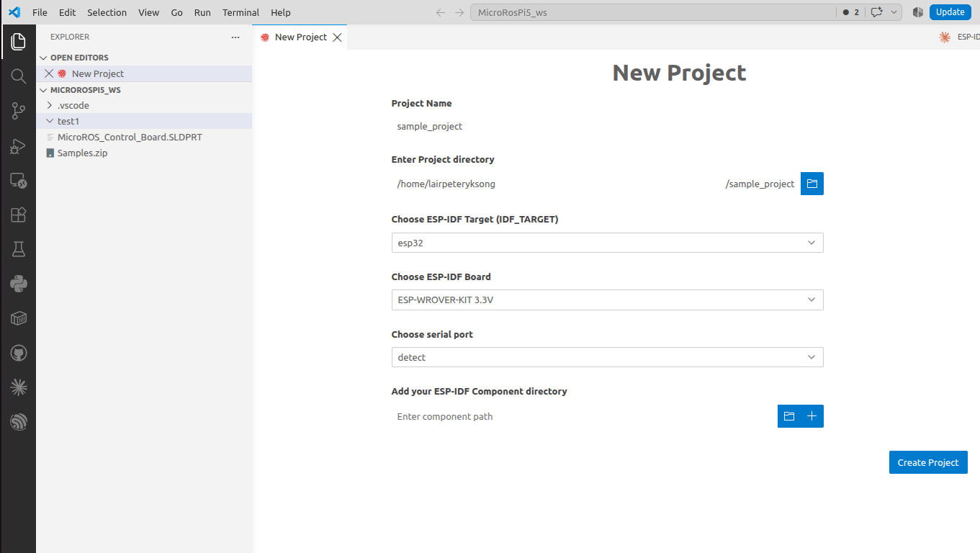Open the Copilot chat icon in title bar
This screenshot has height=553, width=980.
(x=876, y=12)
